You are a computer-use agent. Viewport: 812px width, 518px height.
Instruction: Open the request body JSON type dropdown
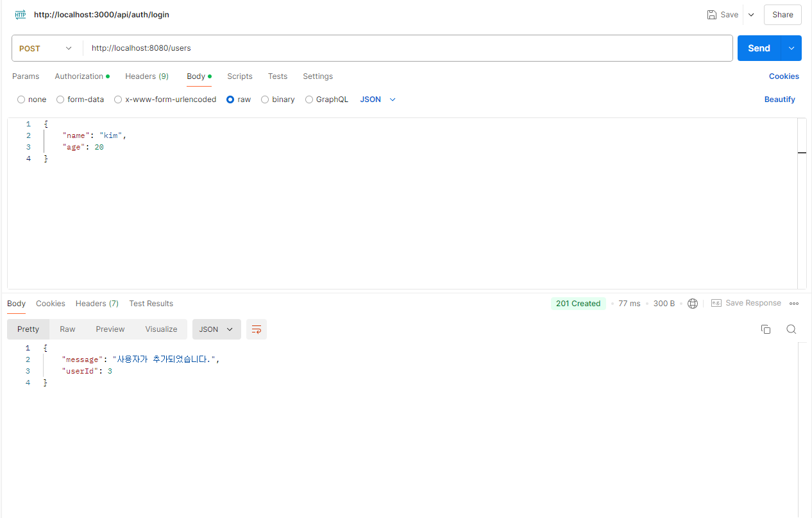378,99
